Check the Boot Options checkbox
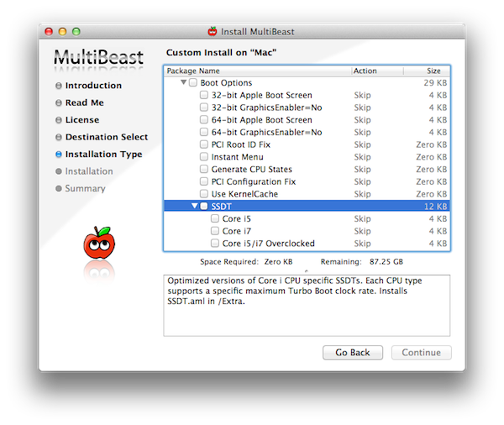 coord(193,82)
